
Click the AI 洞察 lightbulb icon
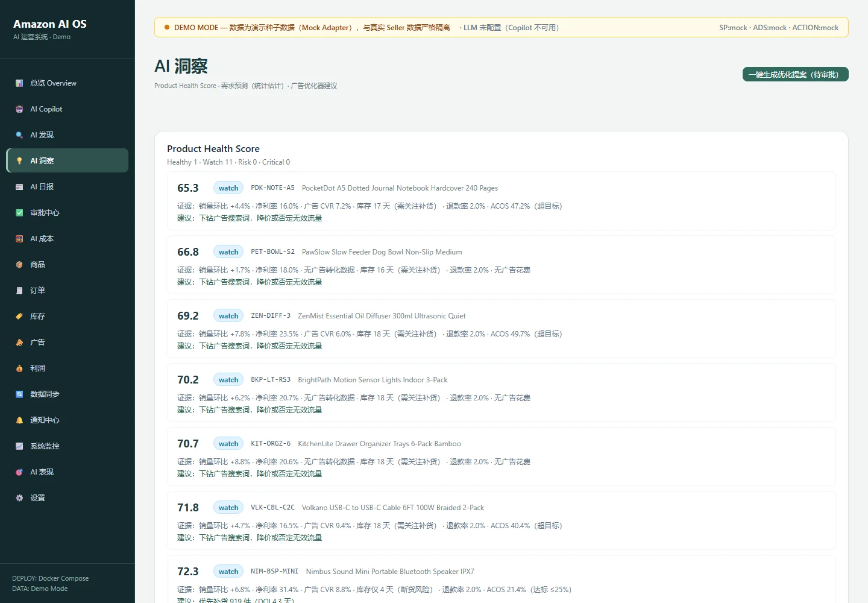click(19, 161)
